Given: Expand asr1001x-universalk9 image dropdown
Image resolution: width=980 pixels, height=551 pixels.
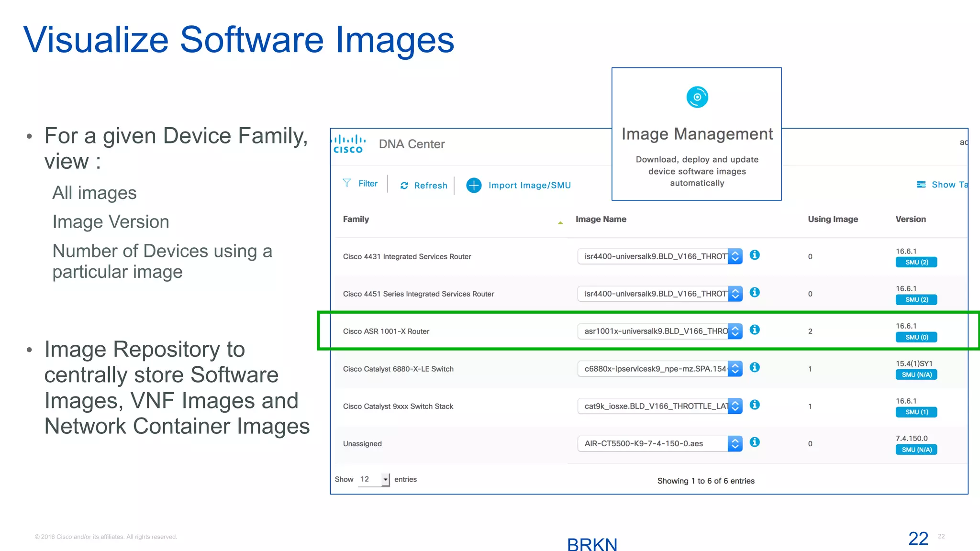Looking at the screenshot, I should [x=735, y=331].
